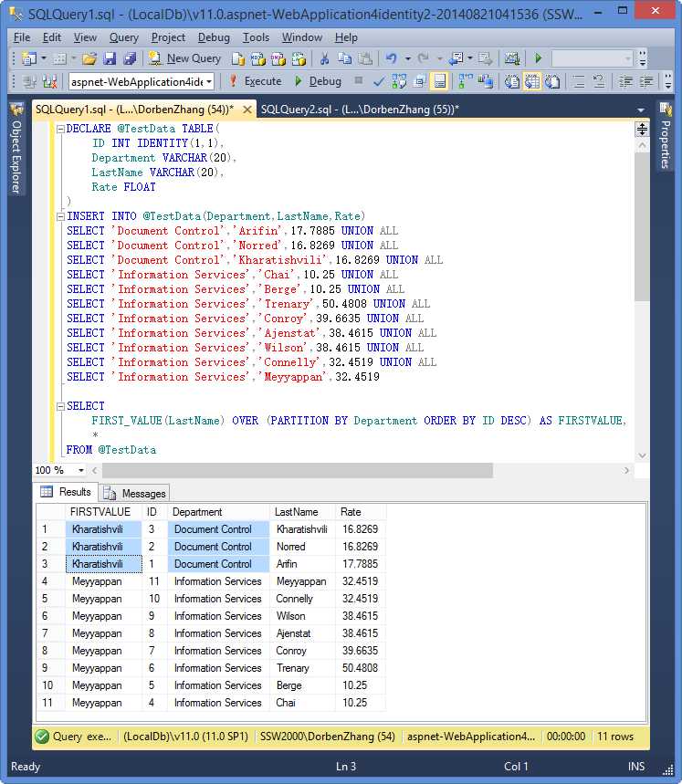The image size is (682, 784).
Task: Open the Undo history dropdown arrow
Action: click(x=407, y=59)
